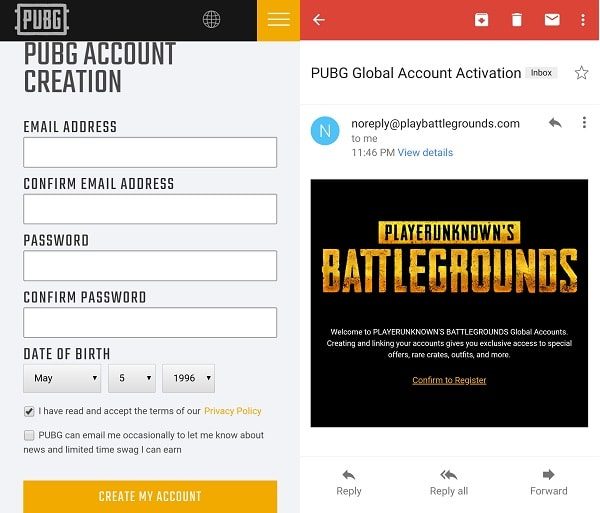
Task: Click the PUBG logo
Action: (x=42, y=20)
